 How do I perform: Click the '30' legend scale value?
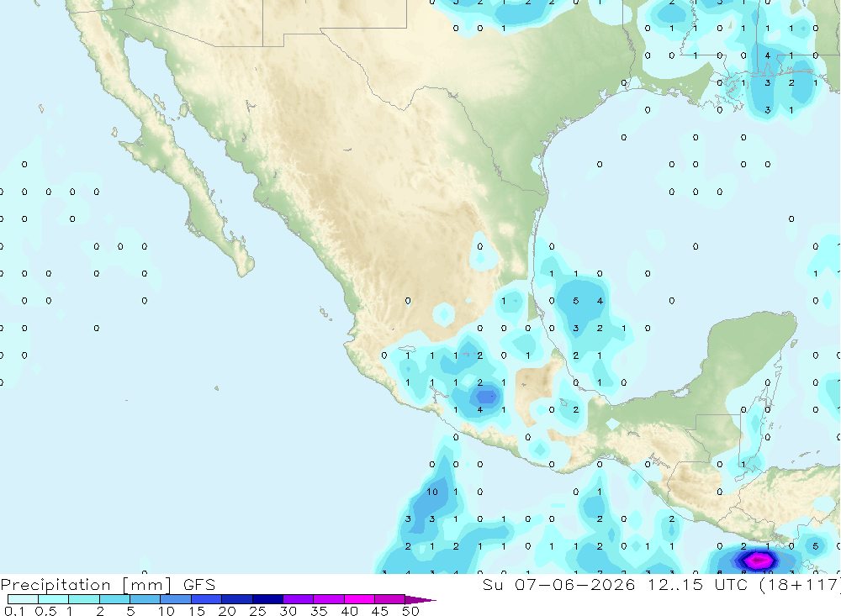coord(288,611)
